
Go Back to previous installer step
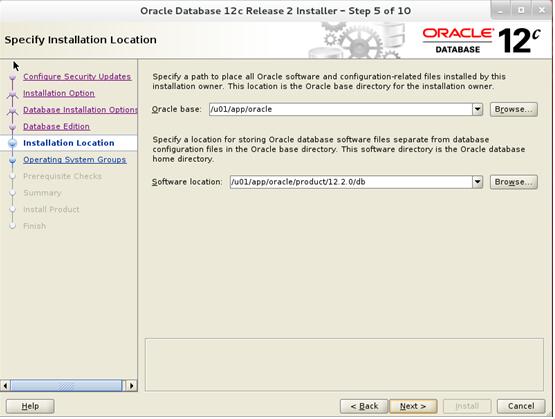(x=364, y=406)
